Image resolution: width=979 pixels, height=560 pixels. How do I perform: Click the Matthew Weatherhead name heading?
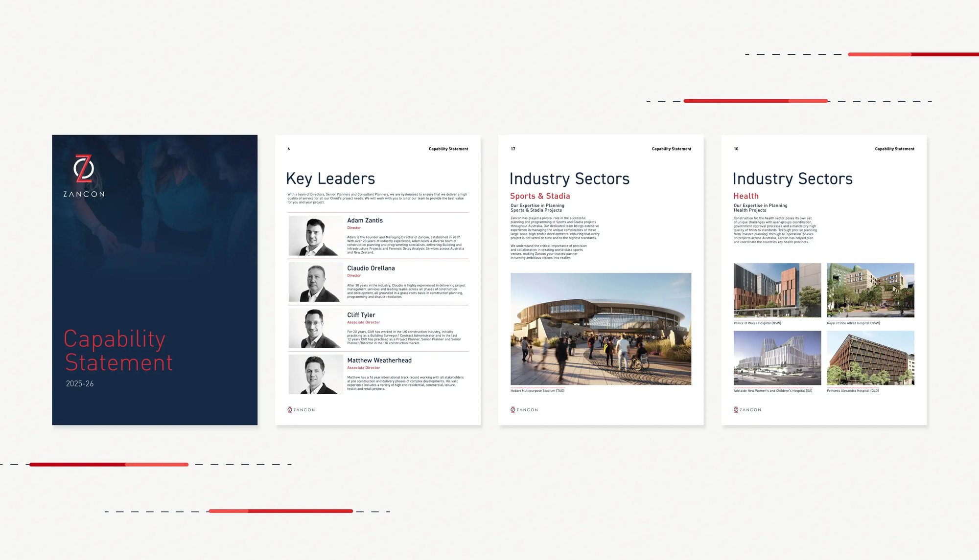click(x=379, y=360)
